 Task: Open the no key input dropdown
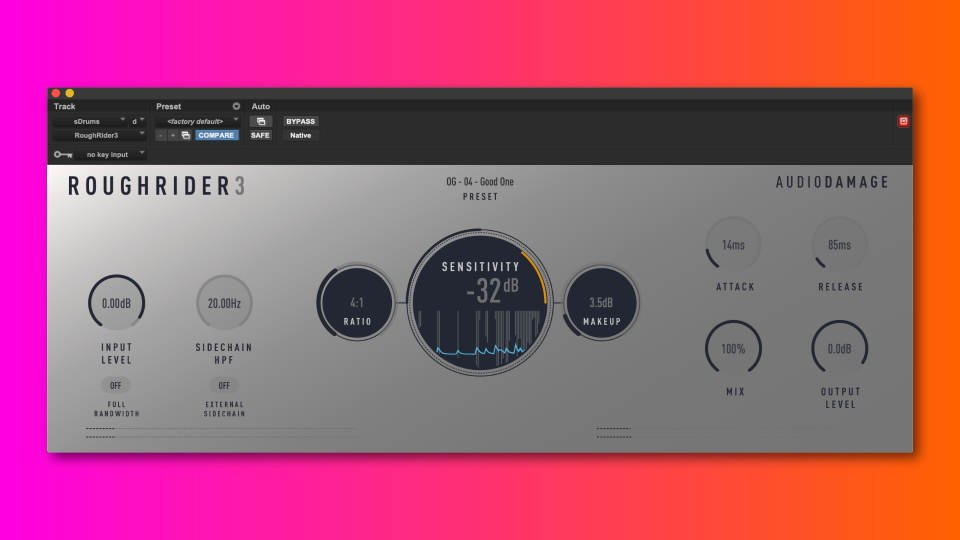click(x=111, y=155)
